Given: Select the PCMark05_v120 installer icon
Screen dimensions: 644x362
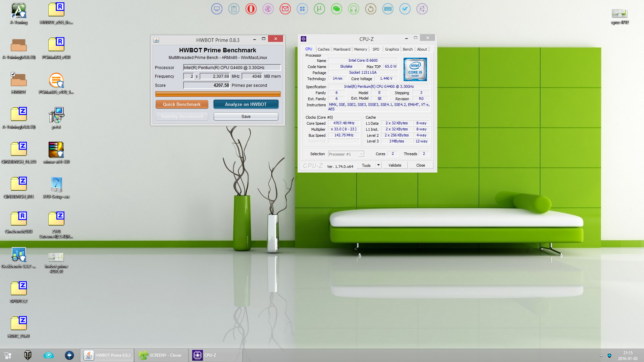Looking at the screenshot, I should tap(56, 83).
